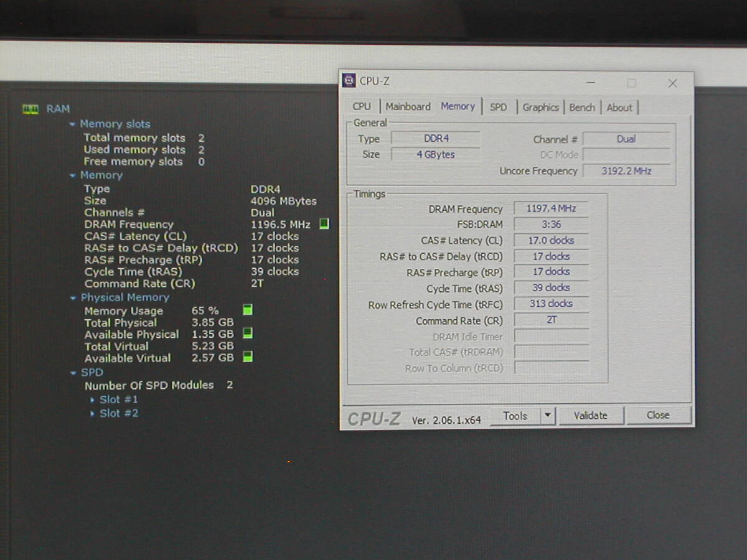Click the Available Virtual label in Speccy
The width and height of the screenshot is (747, 560).
pyautogui.click(x=128, y=358)
